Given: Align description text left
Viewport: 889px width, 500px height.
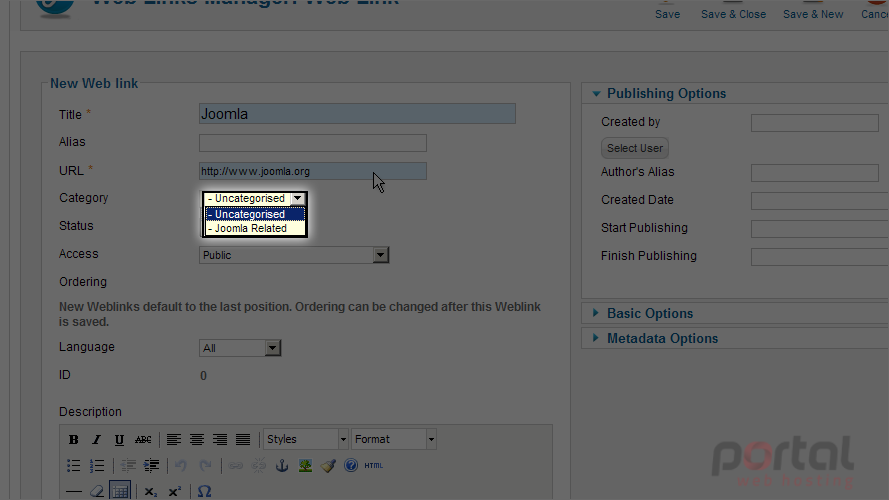Looking at the screenshot, I should (x=173, y=439).
